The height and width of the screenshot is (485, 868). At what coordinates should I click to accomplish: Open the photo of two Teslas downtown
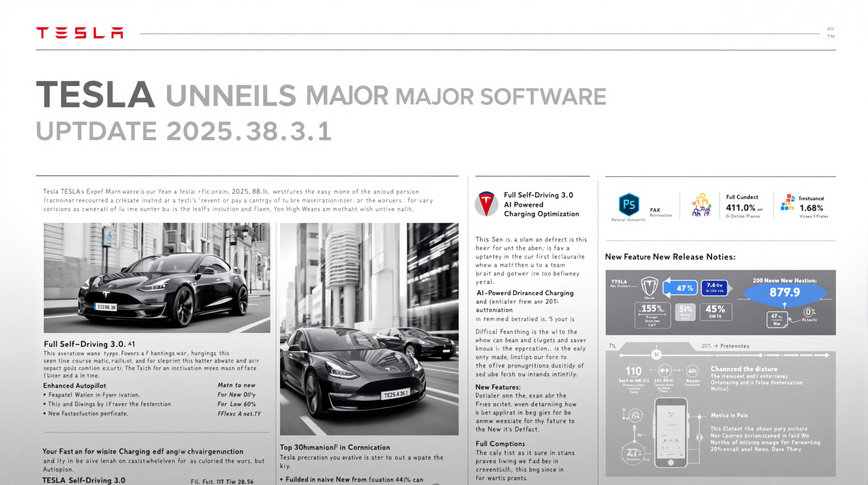pos(369,329)
